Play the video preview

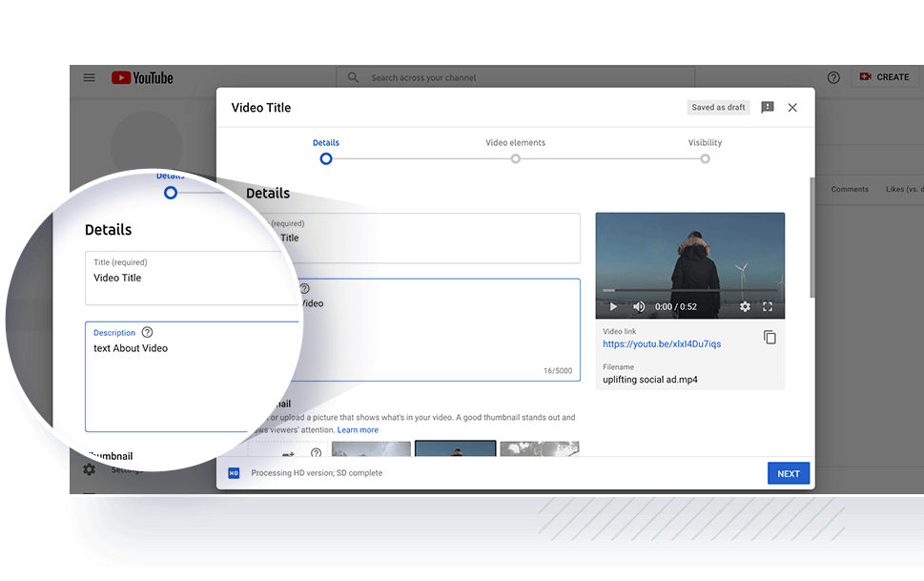[613, 307]
